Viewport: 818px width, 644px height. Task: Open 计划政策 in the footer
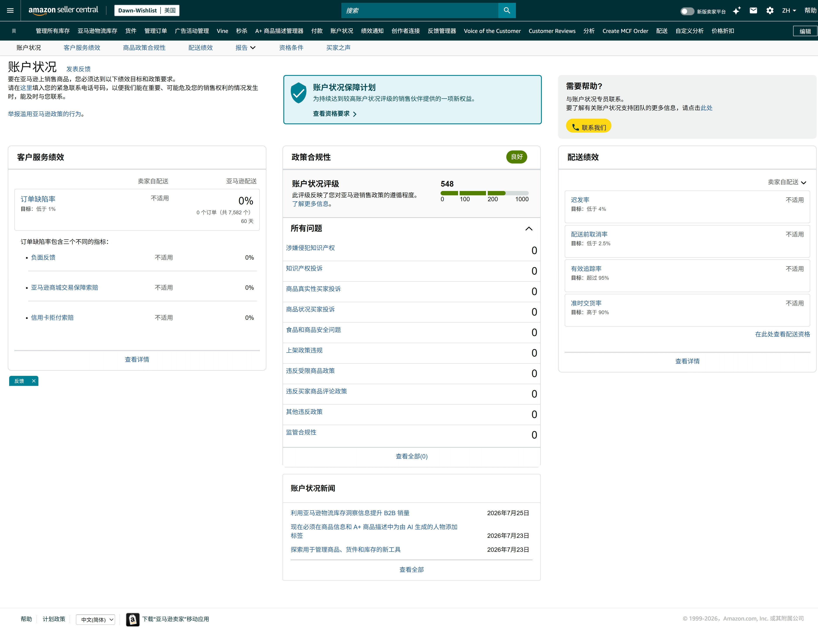click(x=54, y=619)
